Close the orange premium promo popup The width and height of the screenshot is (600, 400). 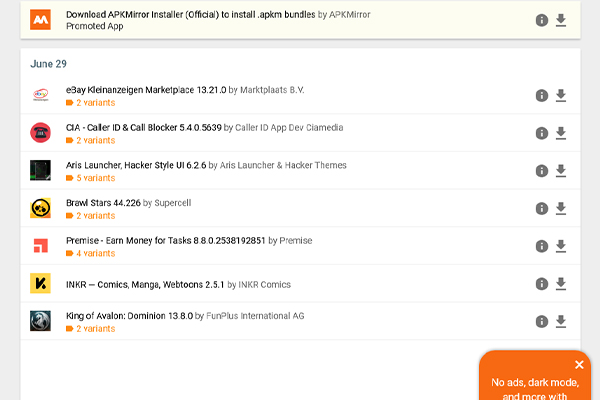coord(579,364)
